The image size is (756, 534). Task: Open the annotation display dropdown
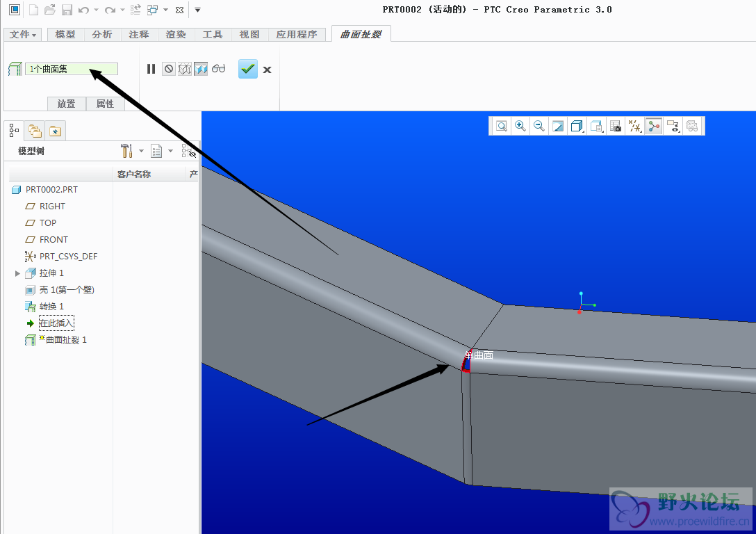pyautogui.click(x=673, y=127)
